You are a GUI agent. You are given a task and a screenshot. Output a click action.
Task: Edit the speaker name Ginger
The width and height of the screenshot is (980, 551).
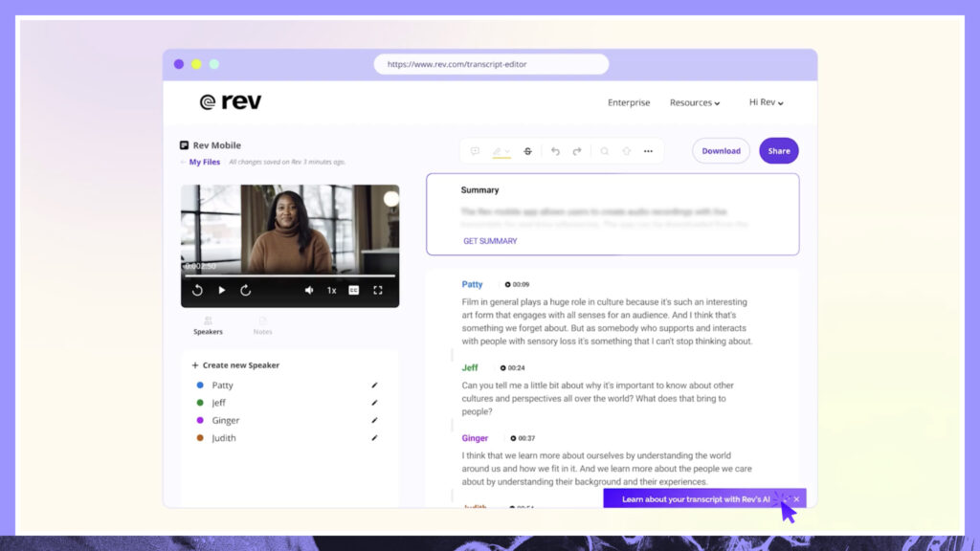tap(374, 420)
